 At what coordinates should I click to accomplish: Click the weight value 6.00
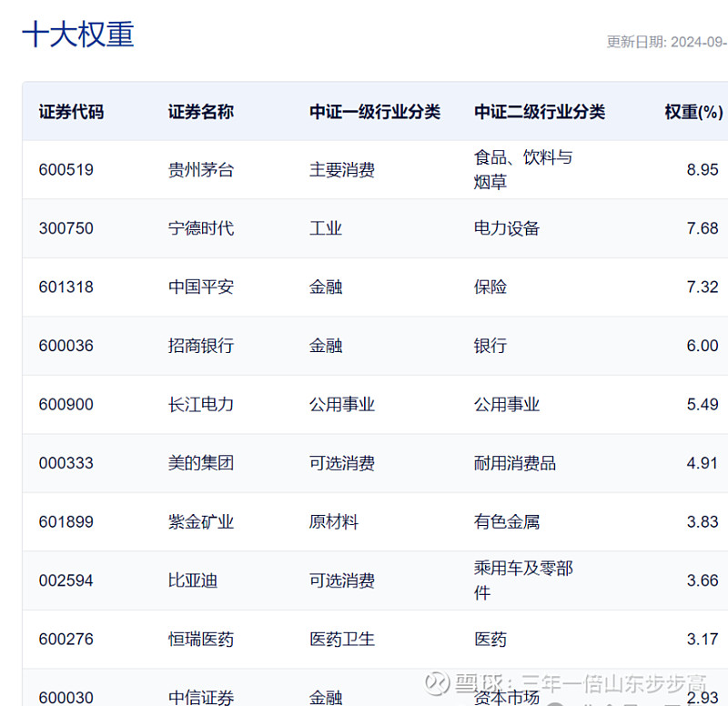point(703,346)
